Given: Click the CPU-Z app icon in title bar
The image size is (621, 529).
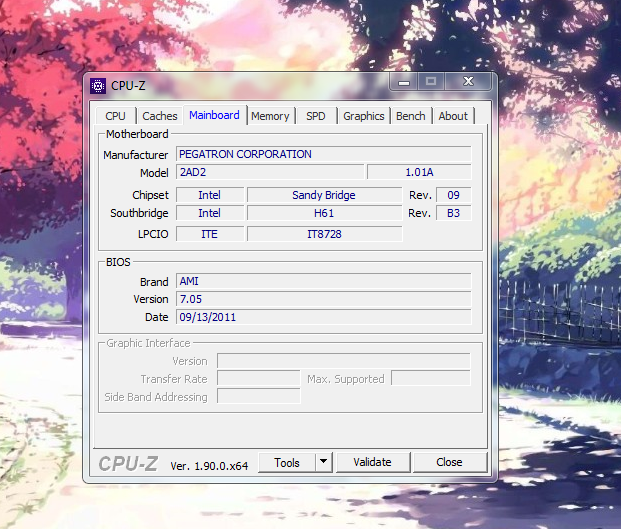Looking at the screenshot, I should [x=98, y=86].
